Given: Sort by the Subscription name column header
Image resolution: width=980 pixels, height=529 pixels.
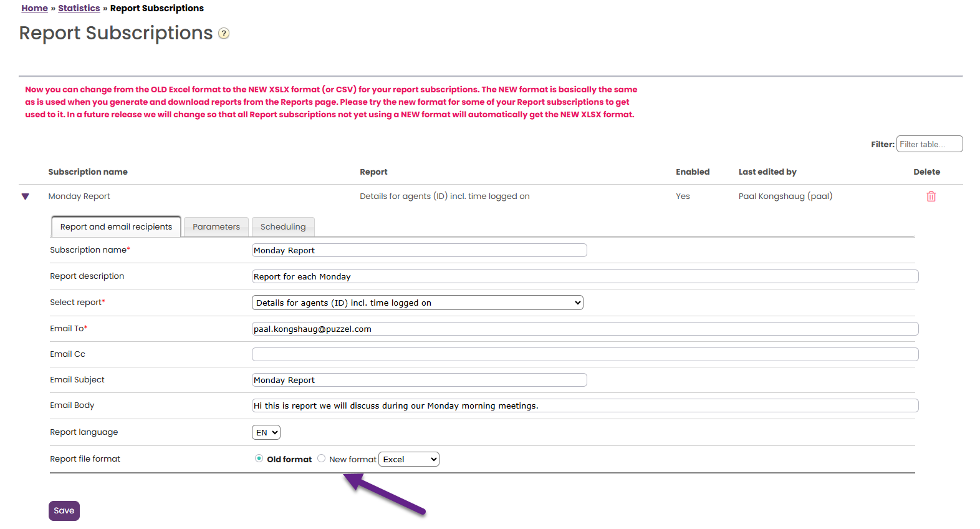Looking at the screenshot, I should (88, 172).
